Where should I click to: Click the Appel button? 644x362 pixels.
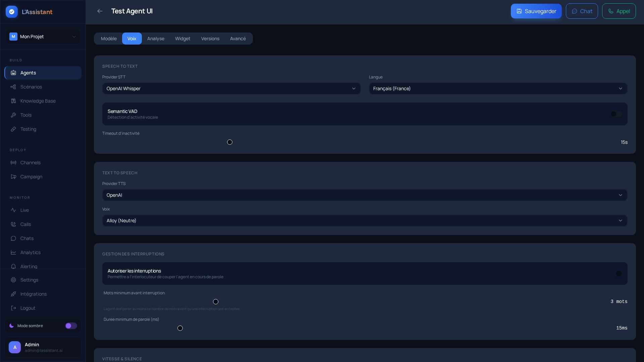coord(619,11)
